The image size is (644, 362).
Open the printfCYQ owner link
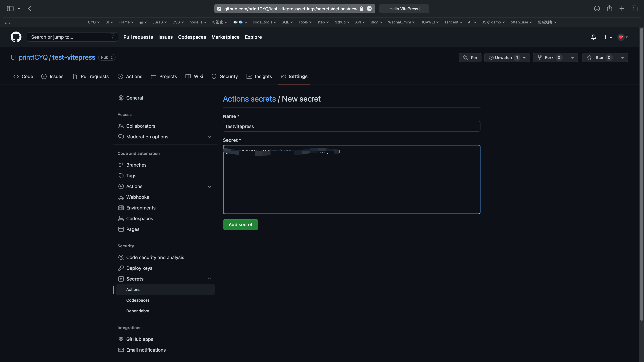click(x=33, y=57)
